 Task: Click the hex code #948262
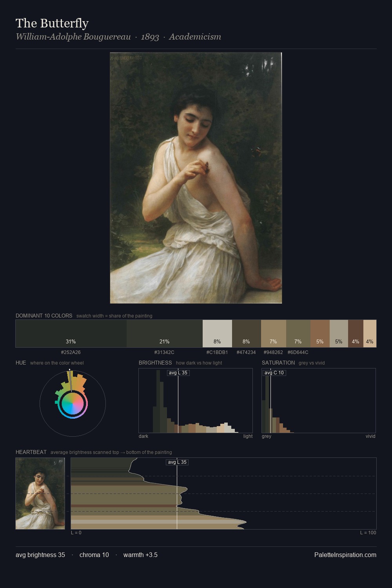point(273,352)
